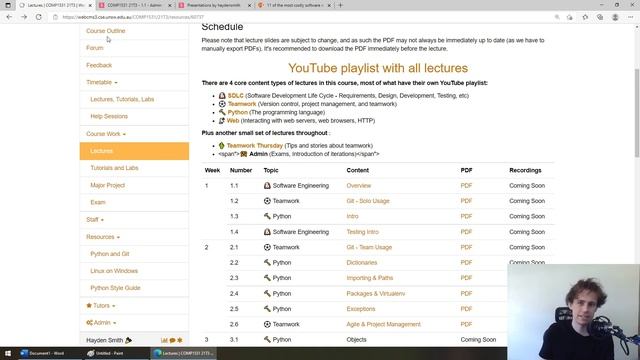Viewport: 640px width, 360px height.
Task: Click the address bar URL field
Action: 302,17
